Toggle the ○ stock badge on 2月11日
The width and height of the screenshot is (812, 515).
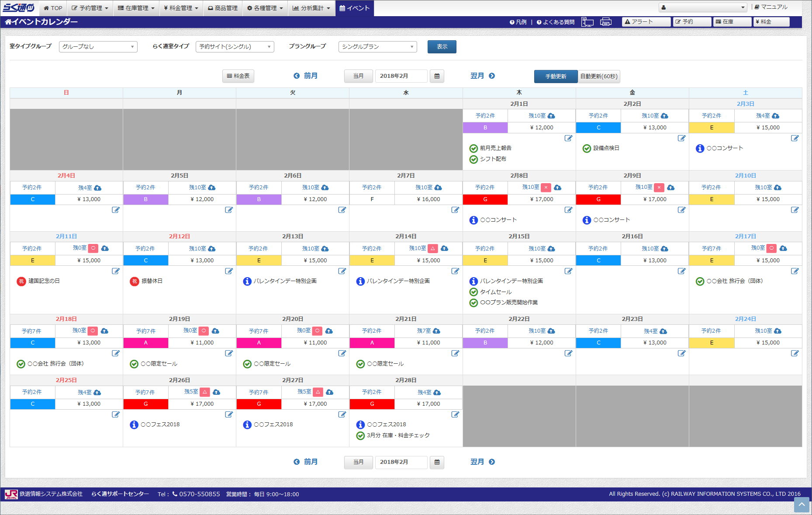coord(93,248)
